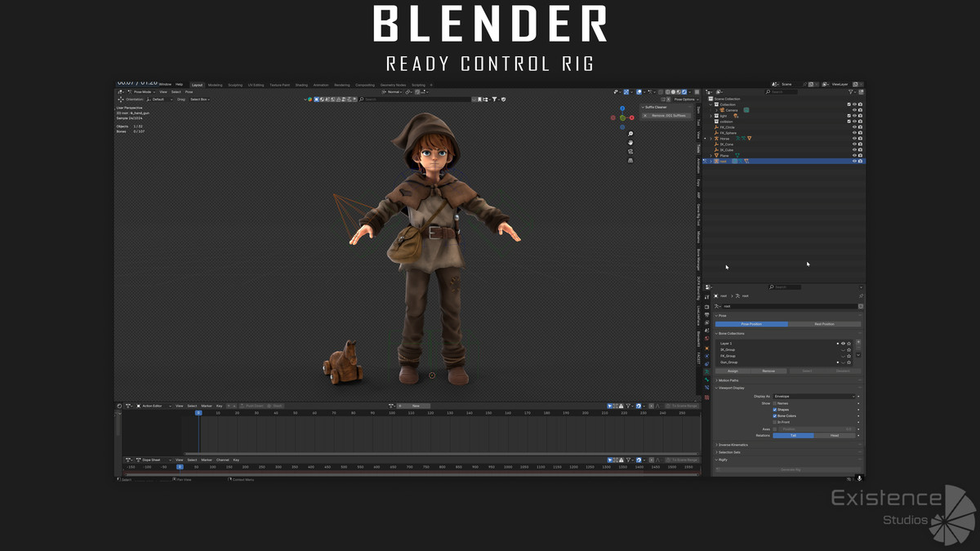This screenshot has width=980, height=551.
Task: Click the Camera object icon in outliner
Action: click(722, 110)
